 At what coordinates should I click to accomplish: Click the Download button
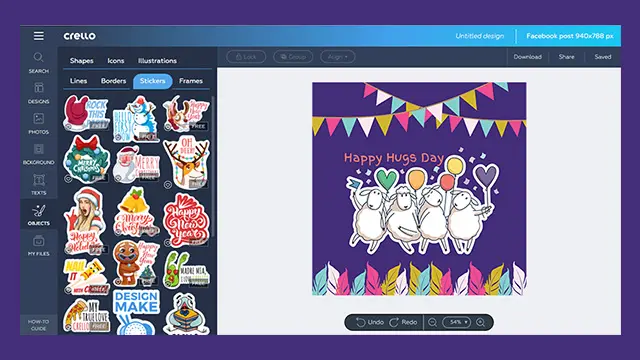click(527, 57)
